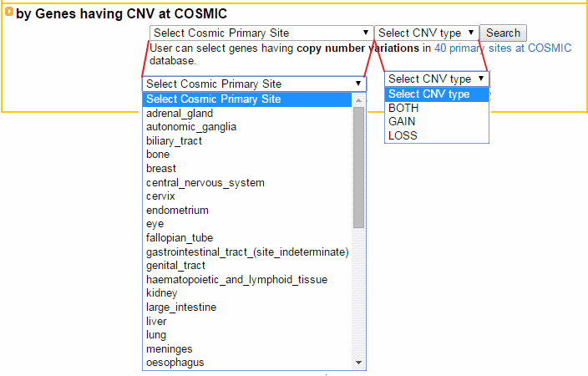Viewport: 588px width, 376px height.
Task: Choose highlighted Select CNV type option
Action: click(437, 94)
